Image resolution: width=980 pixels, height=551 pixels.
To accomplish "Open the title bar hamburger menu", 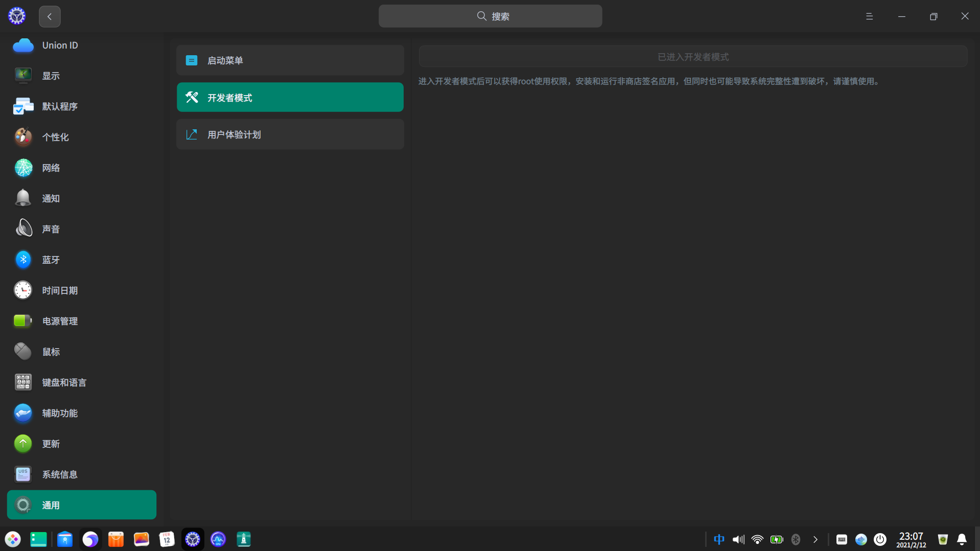I will [x=869, y=16].
